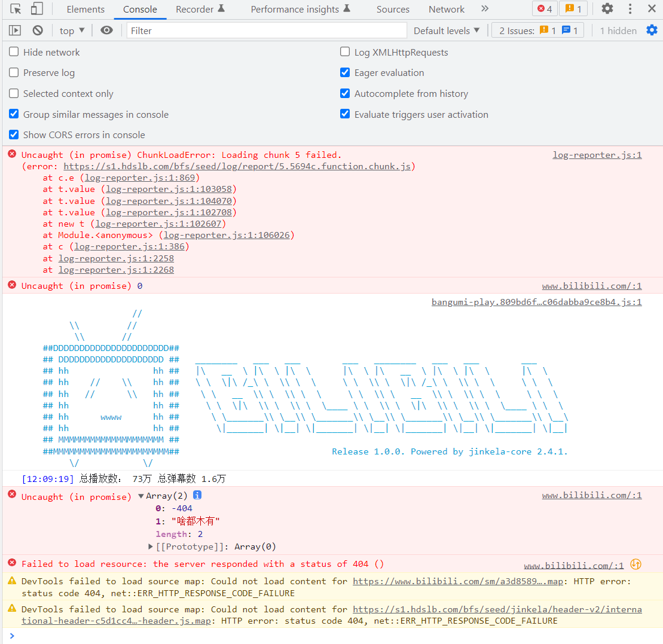The image size is (663, 644).
Task: Select the Console tab
Action: tap(140, 10)
